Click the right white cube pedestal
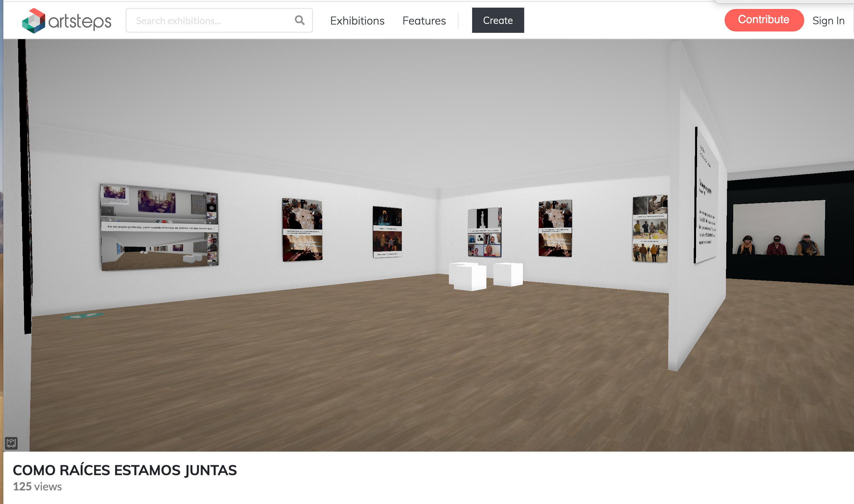 coord(508,274)
